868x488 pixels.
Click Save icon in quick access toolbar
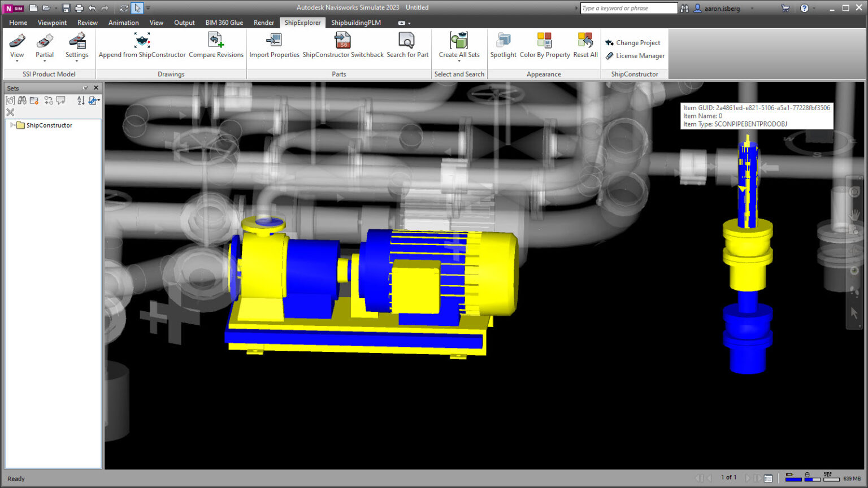pyautogui.click(x=66, y=8)
